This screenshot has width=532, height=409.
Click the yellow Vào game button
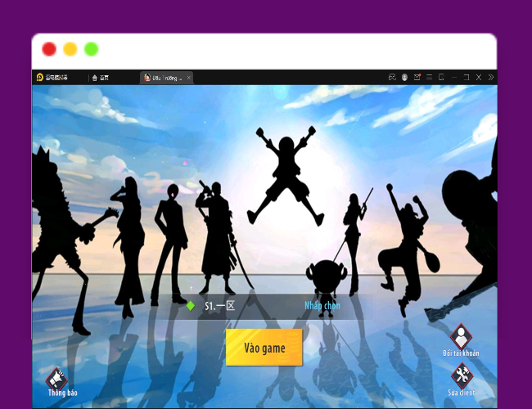click(264, 348)
